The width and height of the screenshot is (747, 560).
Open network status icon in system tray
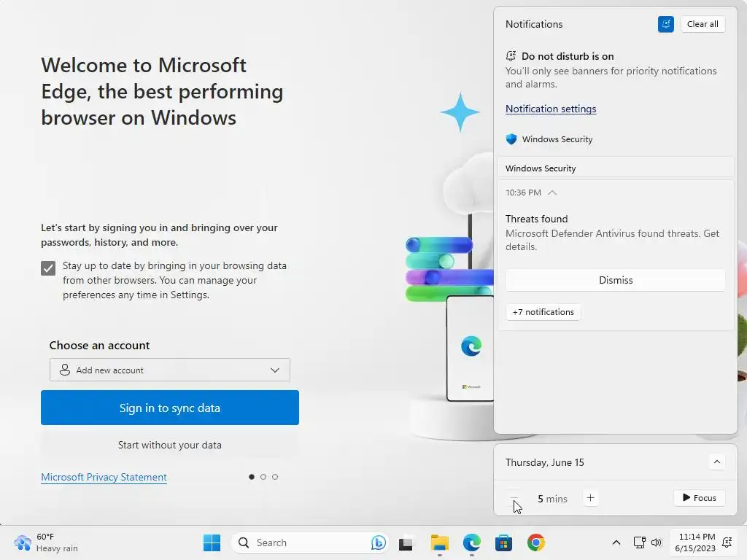tap(639, 542)
